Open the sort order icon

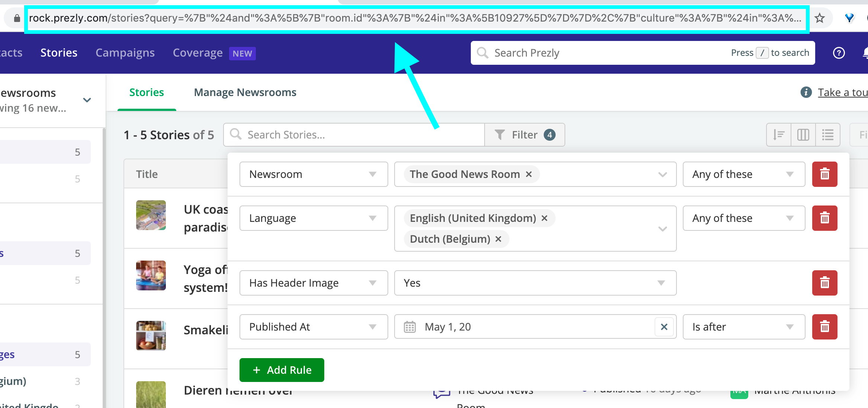(x=779, y=135)
